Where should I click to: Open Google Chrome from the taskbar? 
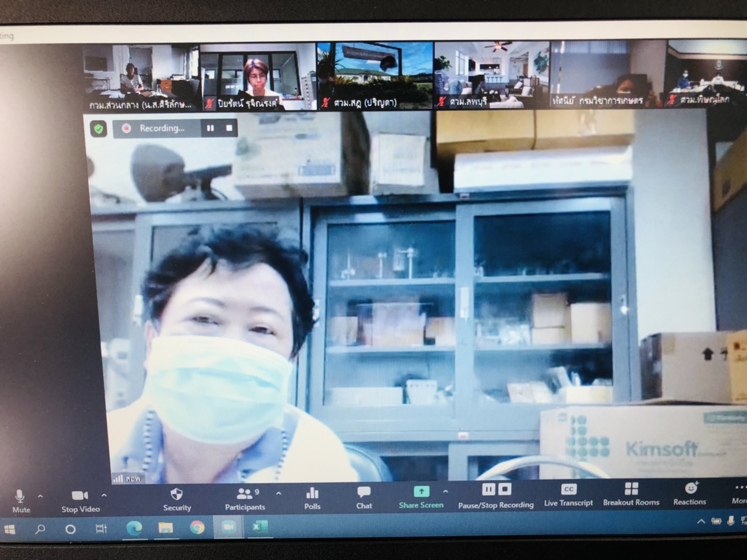pos(197,528)
